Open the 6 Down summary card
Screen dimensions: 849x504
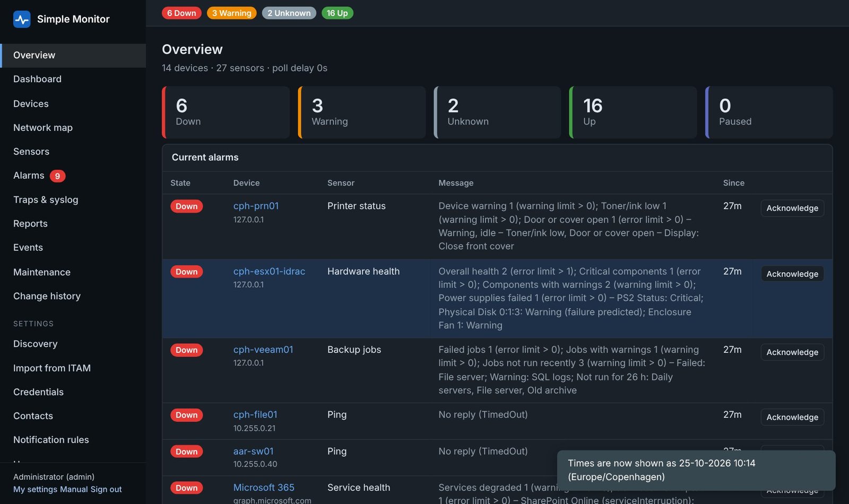tap(226, 112)
